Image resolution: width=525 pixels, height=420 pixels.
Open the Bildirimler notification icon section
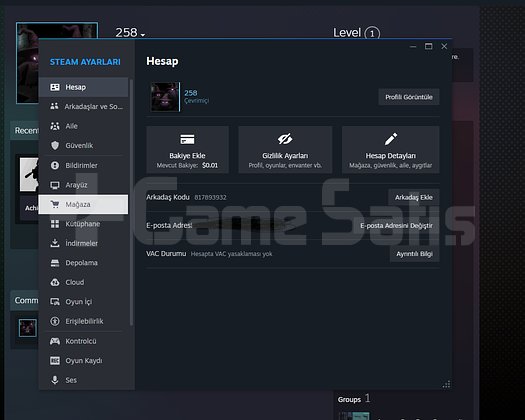point(55,165)
